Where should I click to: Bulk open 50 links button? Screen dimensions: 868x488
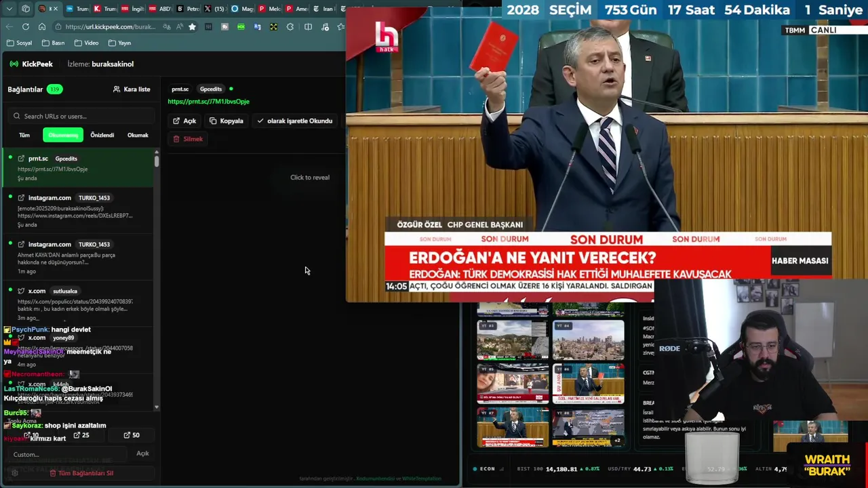(x=132, y=435)
